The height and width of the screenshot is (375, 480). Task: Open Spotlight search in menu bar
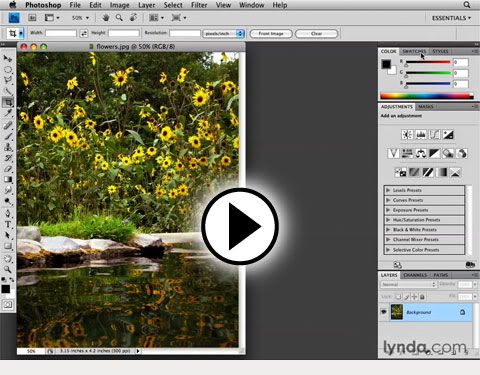click(467, 5)
